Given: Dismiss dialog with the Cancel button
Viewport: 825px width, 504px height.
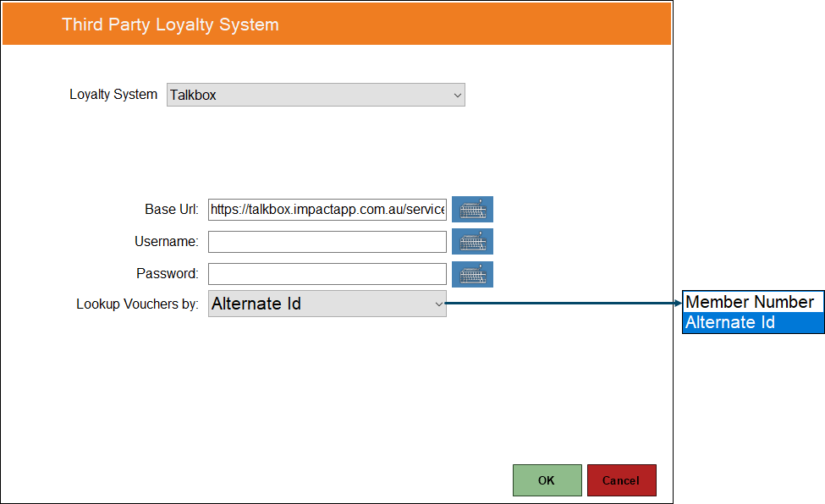Looking at the screenshot, I should click(x=621, y=480).
